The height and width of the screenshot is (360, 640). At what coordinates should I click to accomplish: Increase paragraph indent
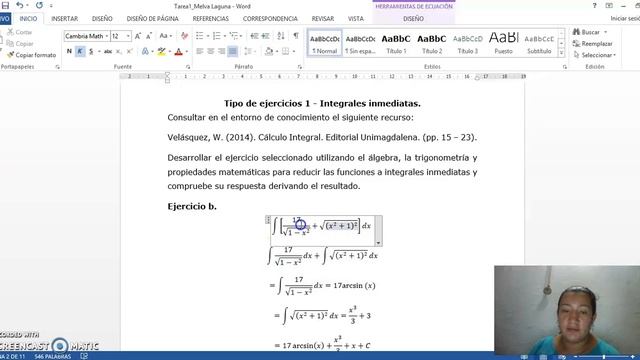(265, 36)
